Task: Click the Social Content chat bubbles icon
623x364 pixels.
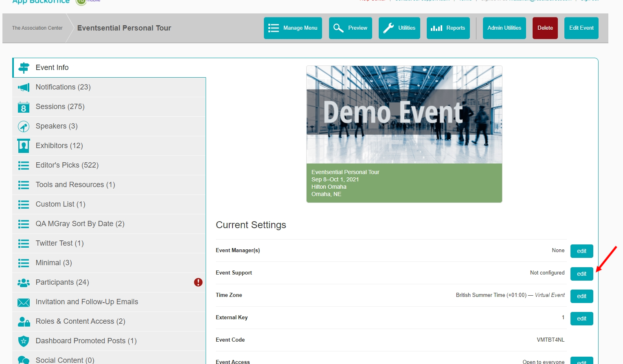Action: coord(24,360)
